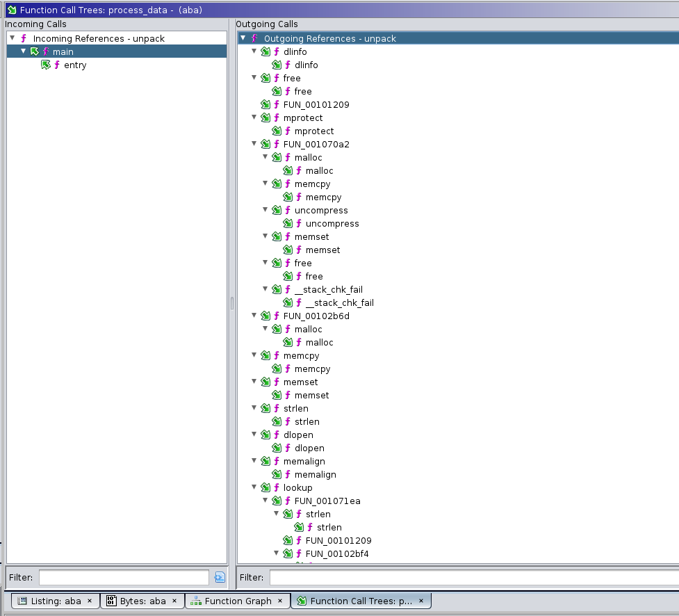
Task: Click the call icon next to FUN_00102b6d
Action: tap(265, 316)
